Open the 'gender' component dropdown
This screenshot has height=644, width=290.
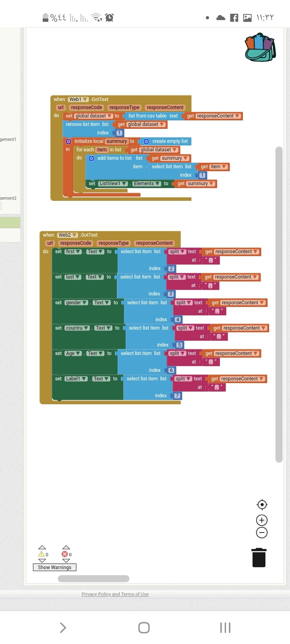(77, 303)
